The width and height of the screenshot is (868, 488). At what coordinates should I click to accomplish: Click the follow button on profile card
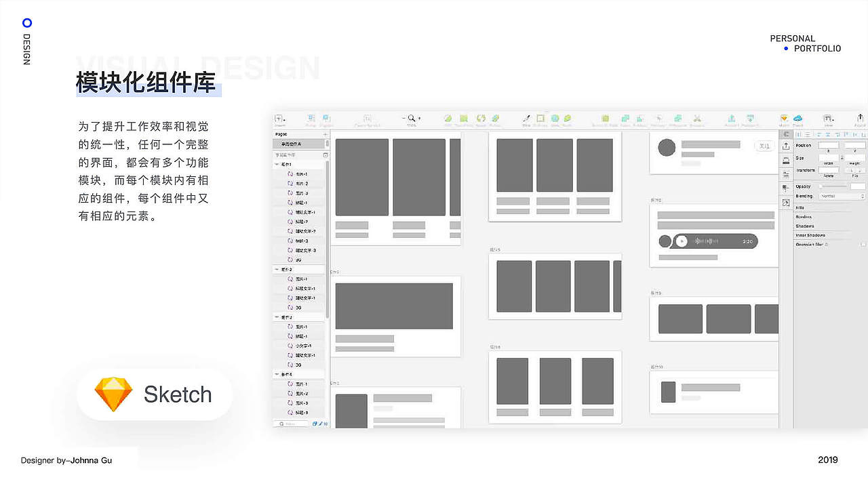[x=764, y=146]
